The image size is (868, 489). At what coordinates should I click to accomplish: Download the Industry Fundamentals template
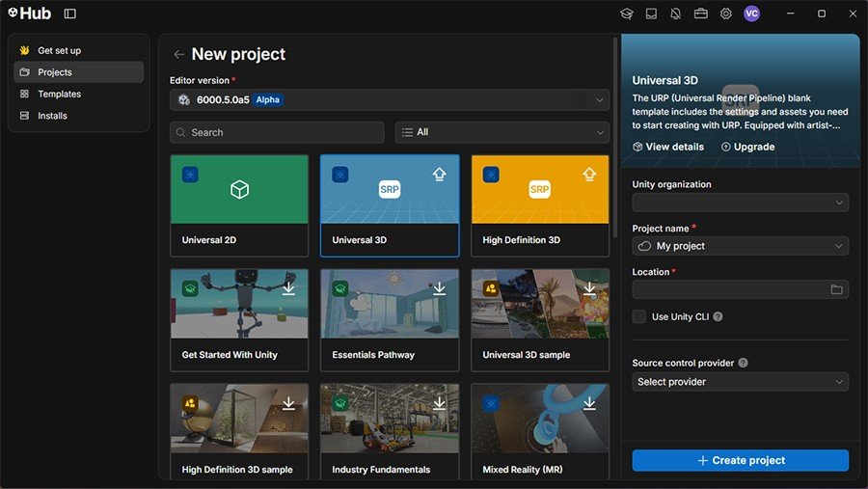click(439, 403)
